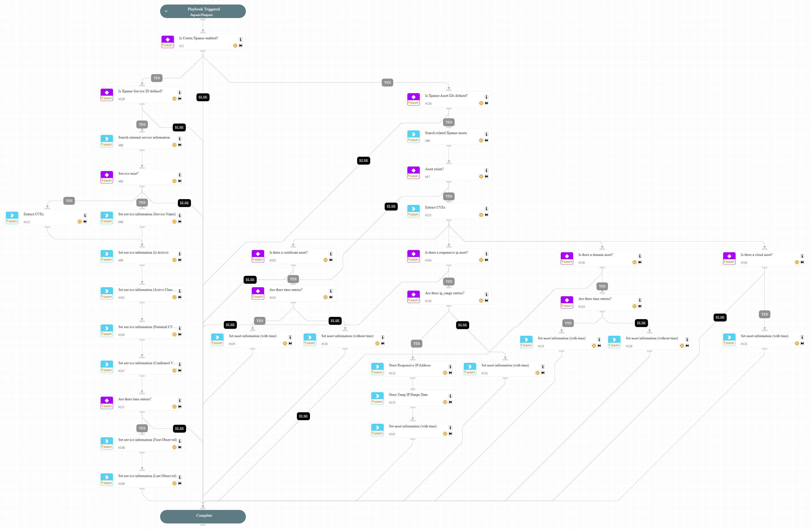Click purple diamond icon of 'Is there a domain asset?'

567,256
